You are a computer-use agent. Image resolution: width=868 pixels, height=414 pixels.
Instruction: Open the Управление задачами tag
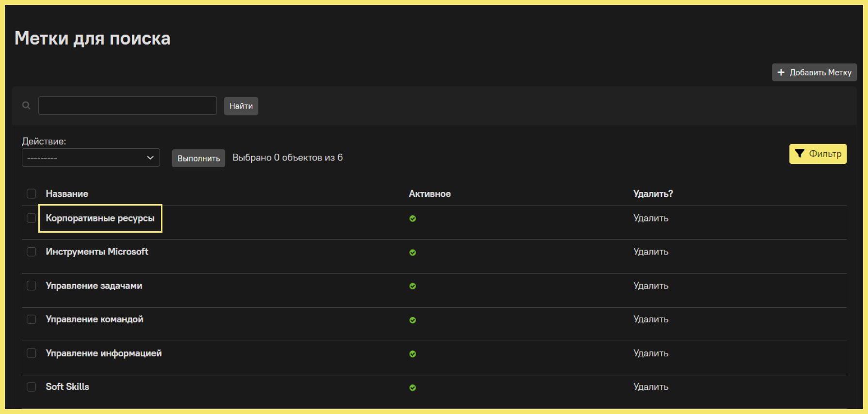pyautogui.click(x=94, y=286)
